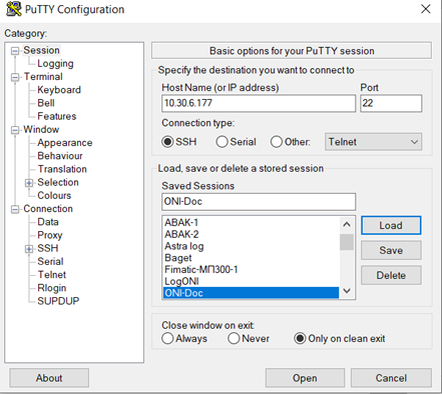
Task: Click the PuTTY icon in title bar
Action: tap(14, 9)
